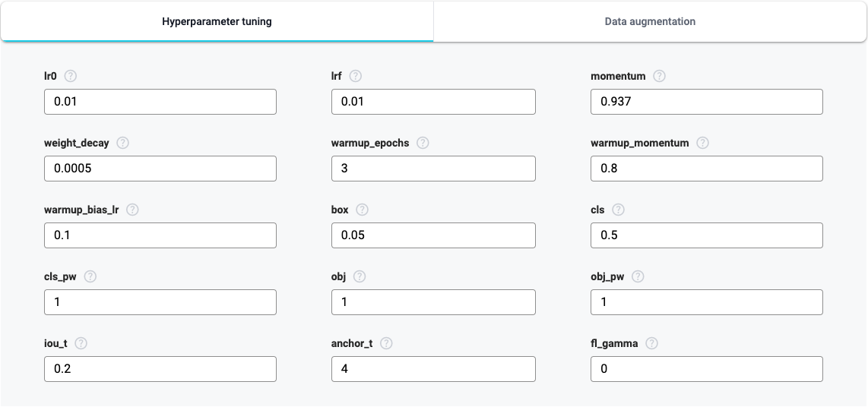
Task: Select the weight_decay input box
Action: pyautogui.click(x=160, y=169)
